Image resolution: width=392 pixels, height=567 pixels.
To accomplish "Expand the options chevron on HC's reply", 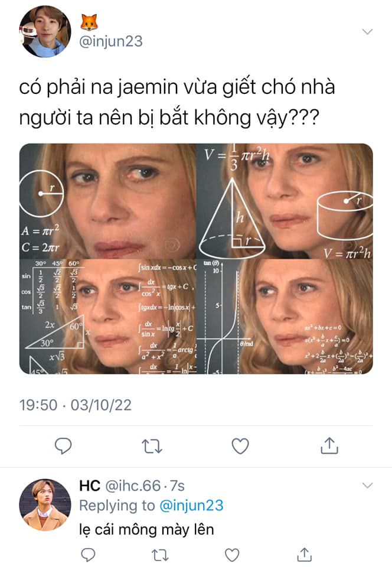I will tap(367, 485).
